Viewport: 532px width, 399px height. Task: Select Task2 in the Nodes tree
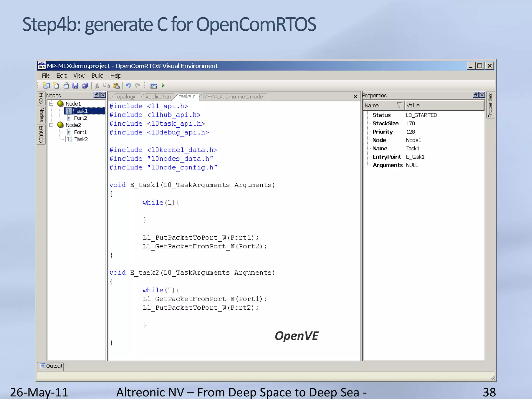click(x=81, y=139)
